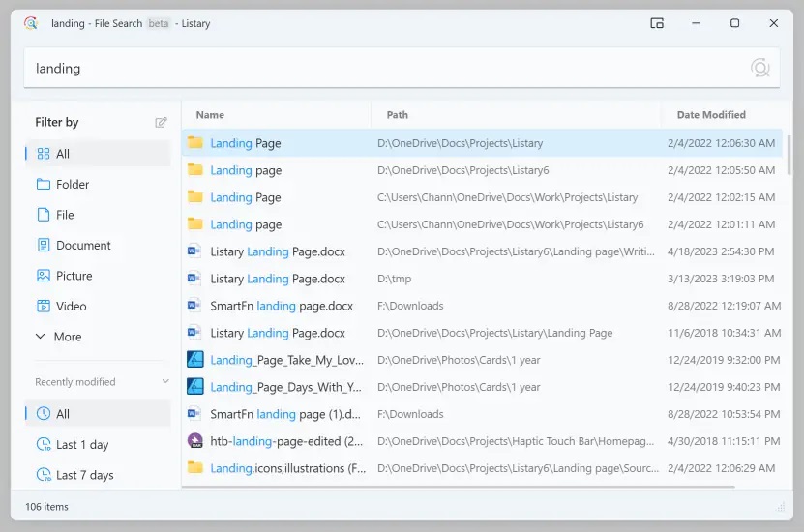
Task: Click Affinity icon of Landing_Page_Days_With_Y file
Action: point(194,387)
